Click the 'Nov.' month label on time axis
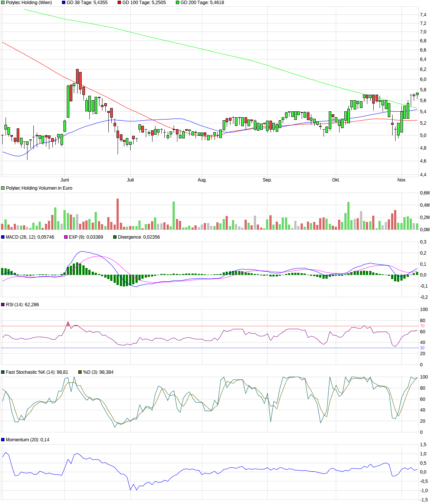The height and width of the screenshot is (504, 436). (x=402, y=180)
